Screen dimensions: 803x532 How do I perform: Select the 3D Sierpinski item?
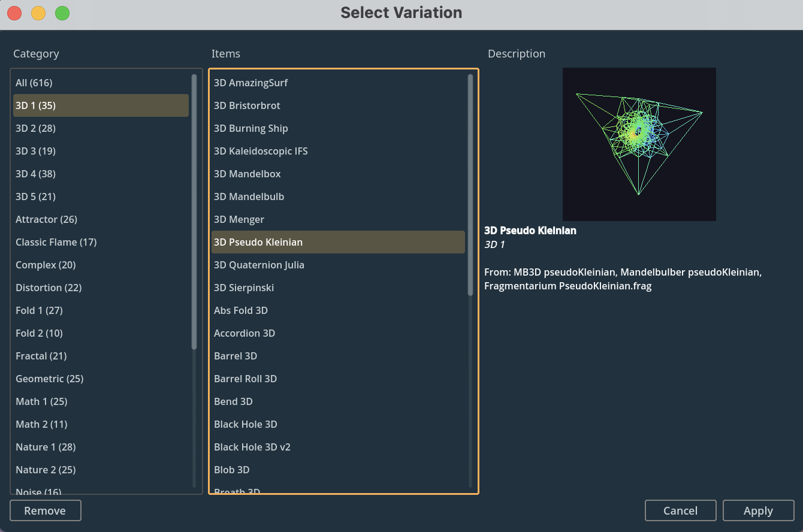coord(338,288)
